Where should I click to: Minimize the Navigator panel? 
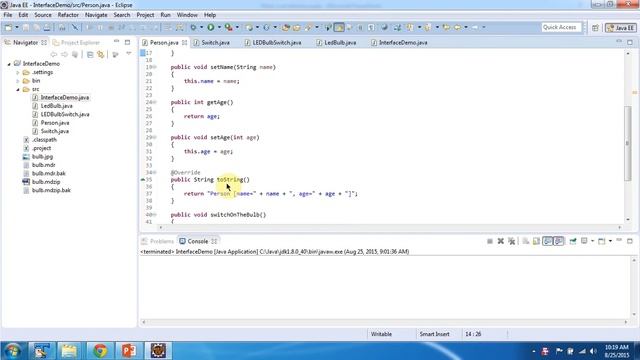point(117,42)
